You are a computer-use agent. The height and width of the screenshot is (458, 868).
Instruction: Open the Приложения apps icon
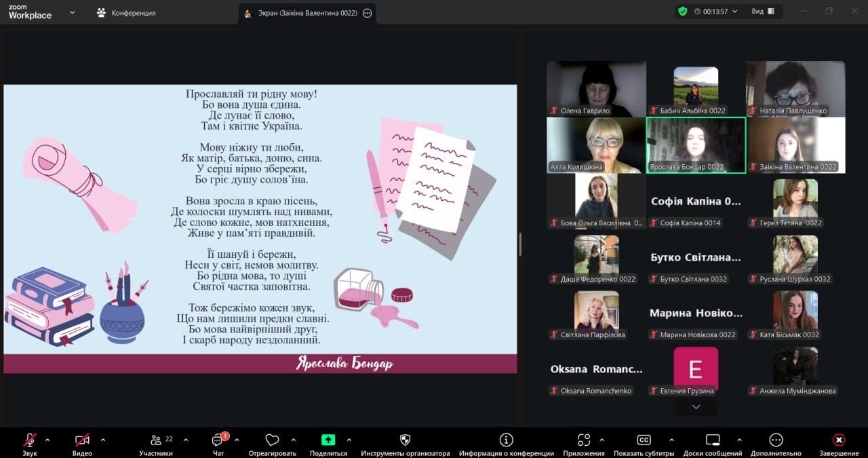583,440
